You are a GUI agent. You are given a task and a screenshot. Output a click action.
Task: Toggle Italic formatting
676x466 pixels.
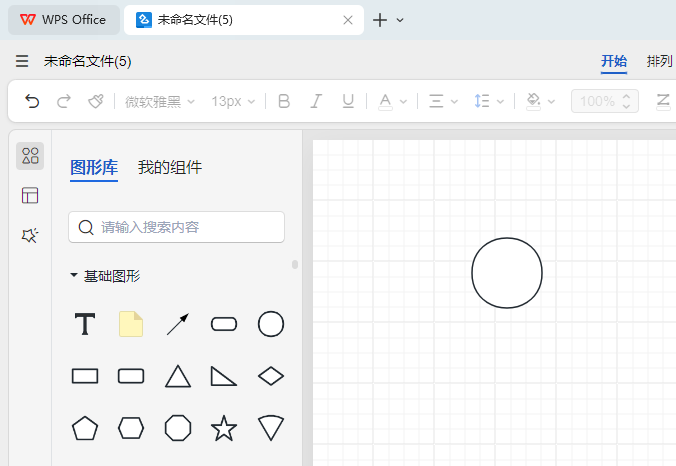tap(316, 101)
